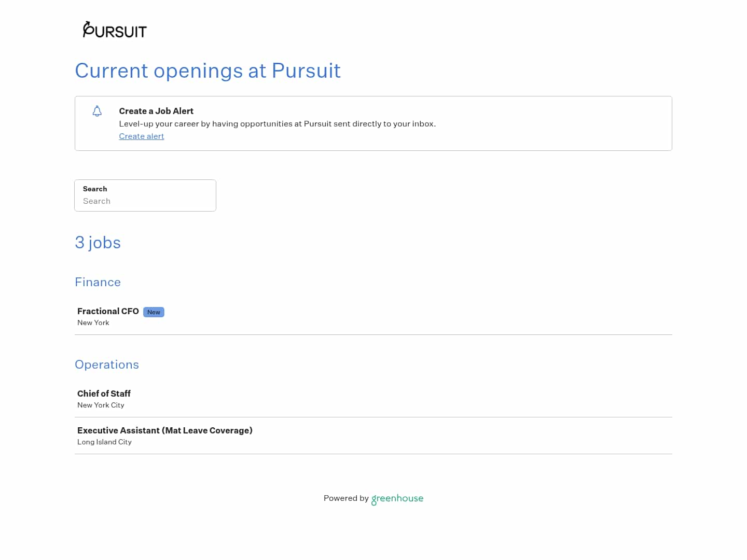Click the New badge beside Fractional CFO
The image size is (747, 560).
(154, 312)
